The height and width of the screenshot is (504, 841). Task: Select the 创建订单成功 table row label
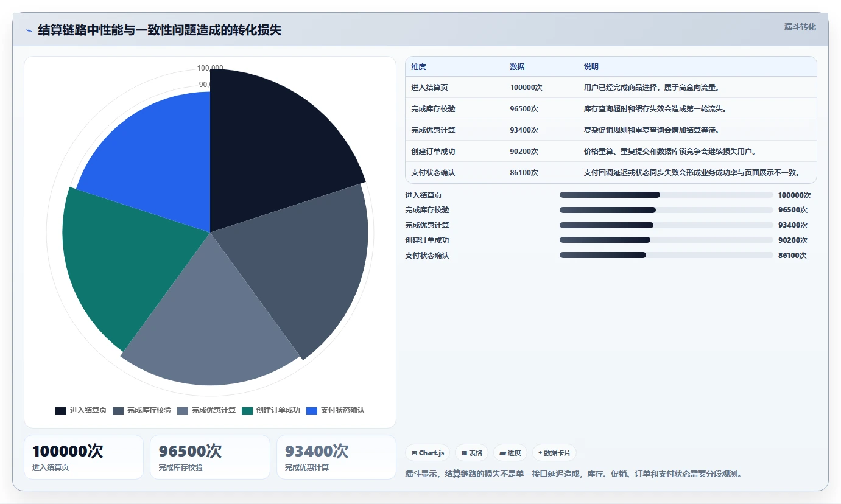click(x=433, y=152)
